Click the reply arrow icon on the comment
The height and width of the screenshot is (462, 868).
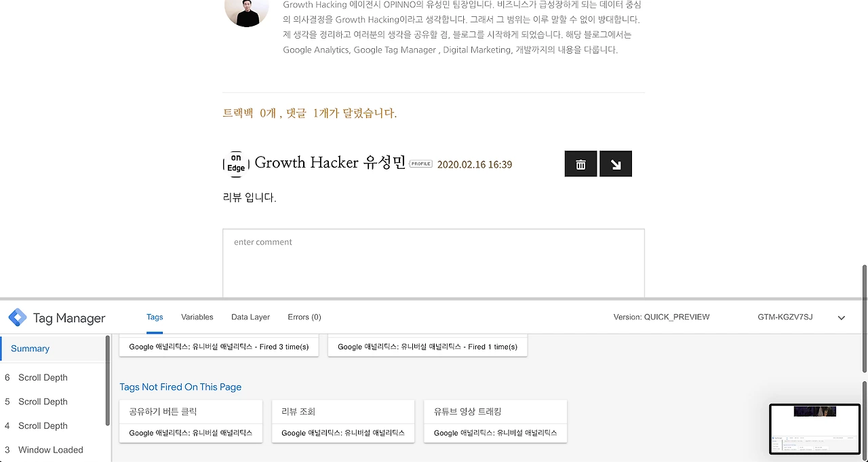(x=616, y=163)
